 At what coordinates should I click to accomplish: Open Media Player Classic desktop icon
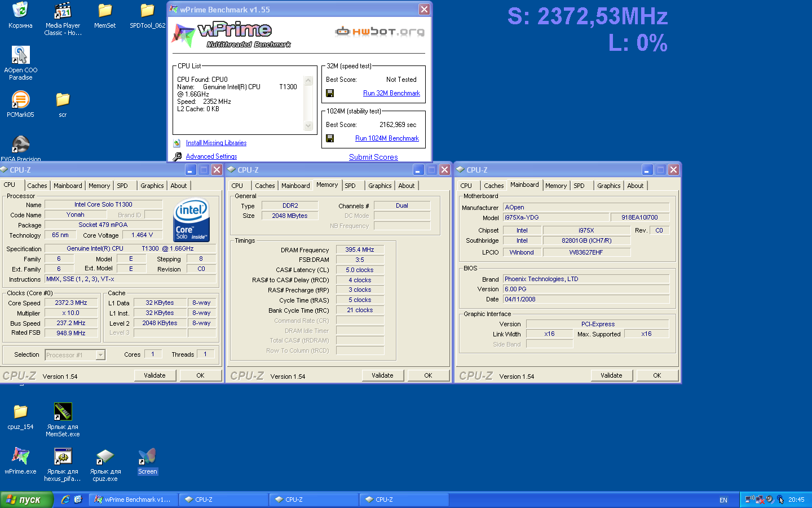[x=63, y=10]
